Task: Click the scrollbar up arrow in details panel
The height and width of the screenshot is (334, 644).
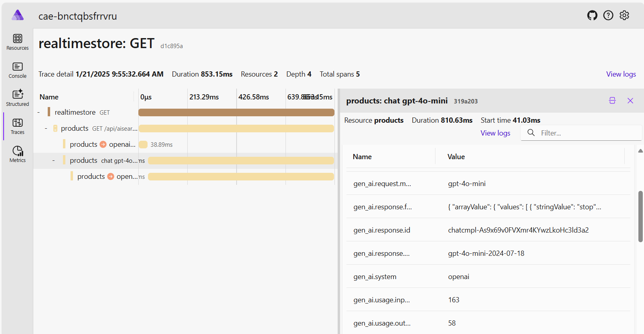Action: coord(640,151)
